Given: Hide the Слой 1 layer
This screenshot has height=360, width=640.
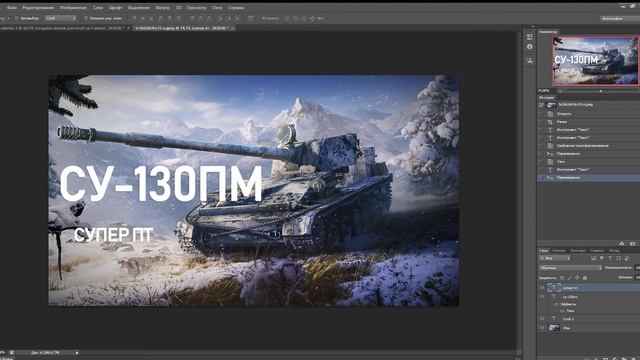Looking at the screenshot, I should point(542,319).
